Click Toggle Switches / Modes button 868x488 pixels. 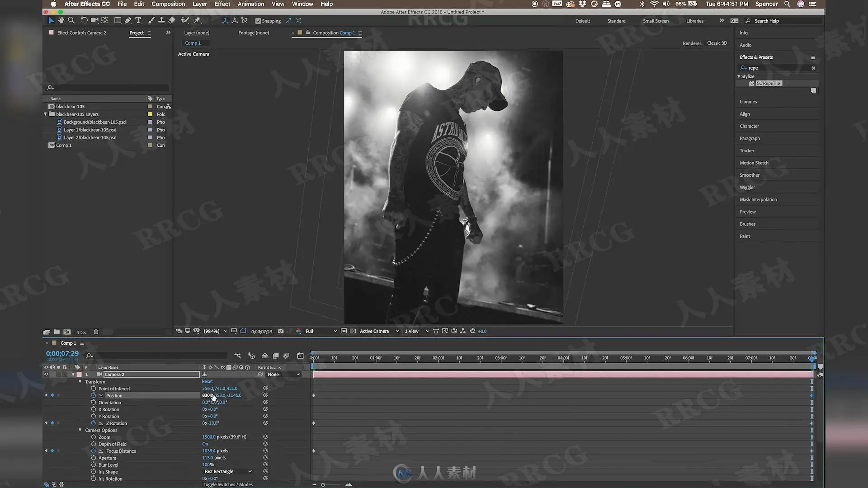point(228,485)
